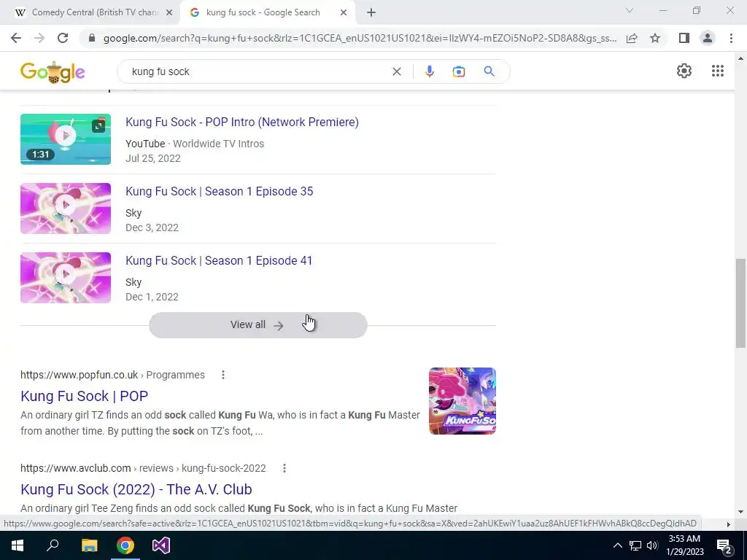The height and width of the screenshot is (560, 747).
Task: Open more options for avclub.com result
Action: click(285, 468)
